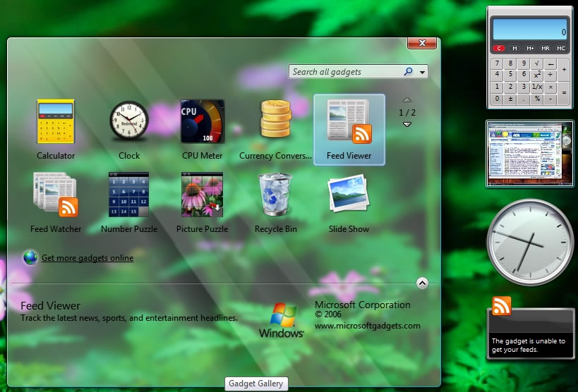The width and height of the screenshot is (578, 392).
Task: Open Get more gadgets online link
Action: click(x=88, y=258)
